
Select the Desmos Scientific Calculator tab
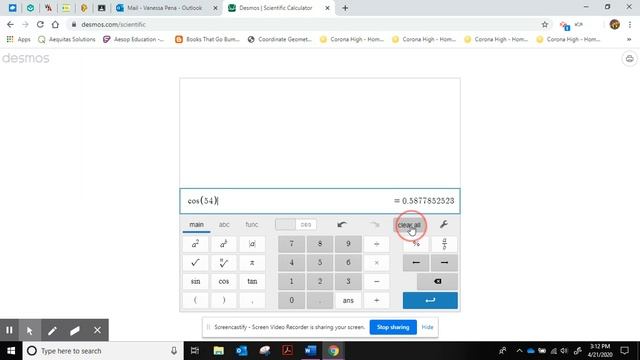(x=276, y=8)
